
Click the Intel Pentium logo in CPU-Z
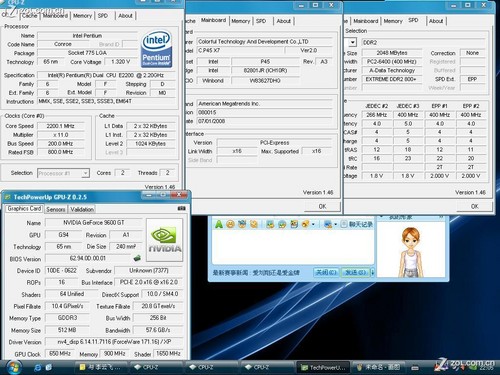point(156,49)
